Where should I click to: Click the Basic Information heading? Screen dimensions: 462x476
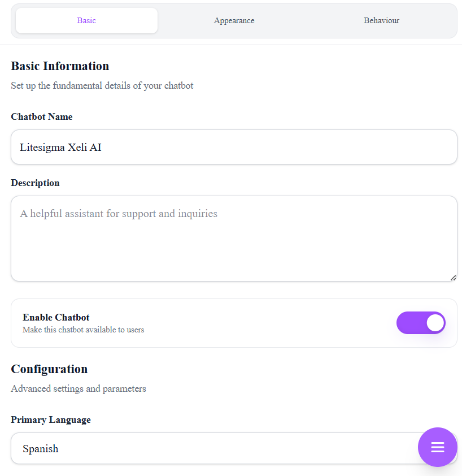tap(60, 66)
